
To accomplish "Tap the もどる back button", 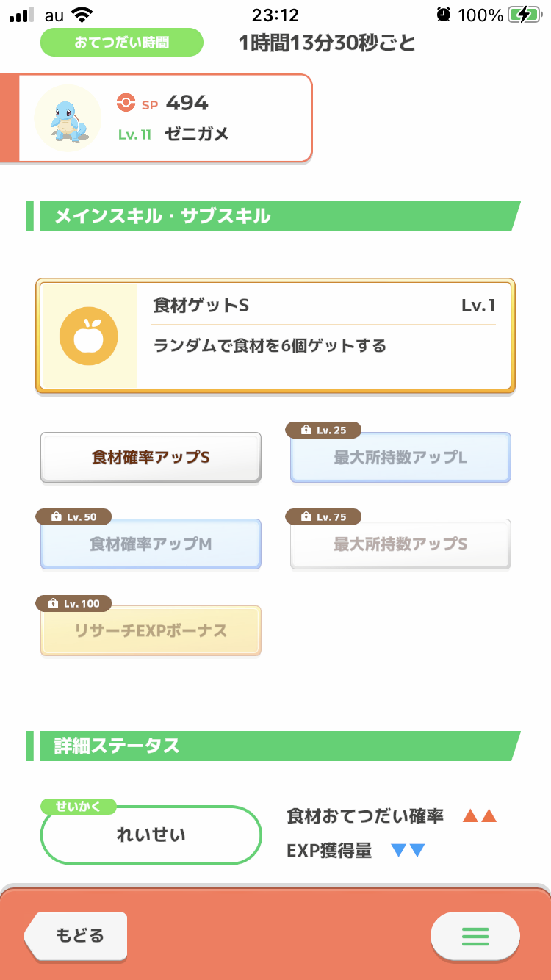I will click(x=77, y=936).
